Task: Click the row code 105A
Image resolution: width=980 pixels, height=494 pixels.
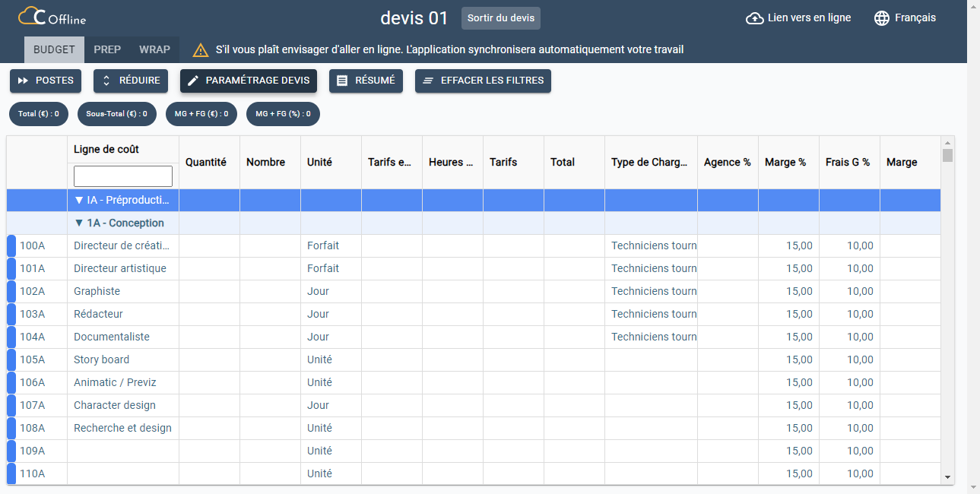Action: point(32,360)
